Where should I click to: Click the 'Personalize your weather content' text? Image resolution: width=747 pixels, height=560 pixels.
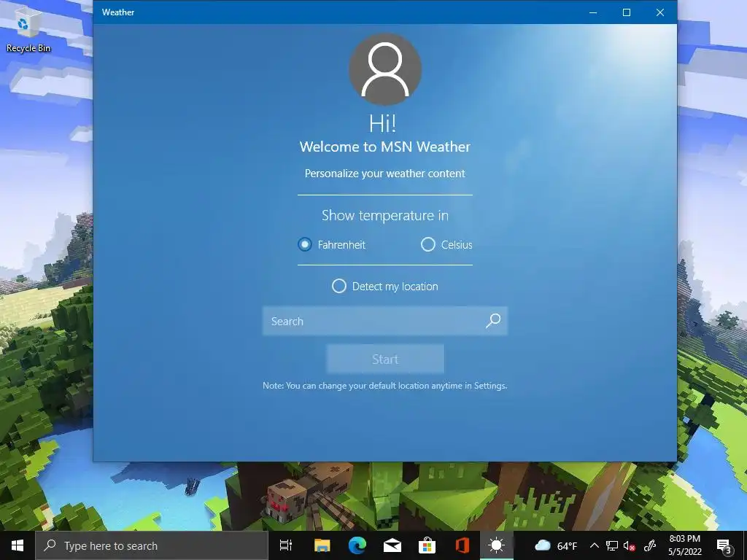[x=385, y=174]
